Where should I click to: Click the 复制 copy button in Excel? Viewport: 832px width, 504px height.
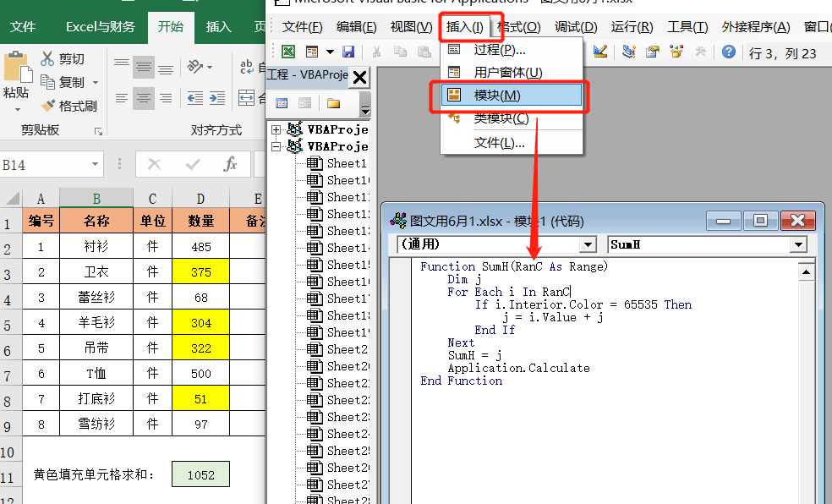[63, 82]
